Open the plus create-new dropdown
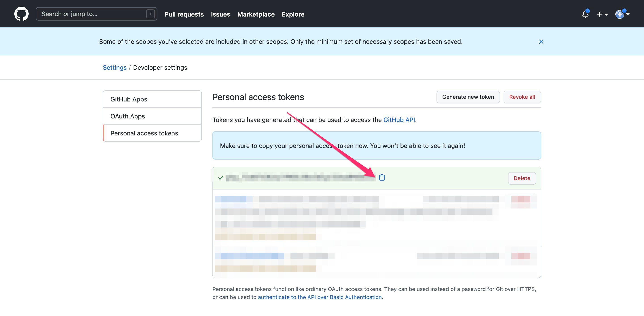 point(602,14)
